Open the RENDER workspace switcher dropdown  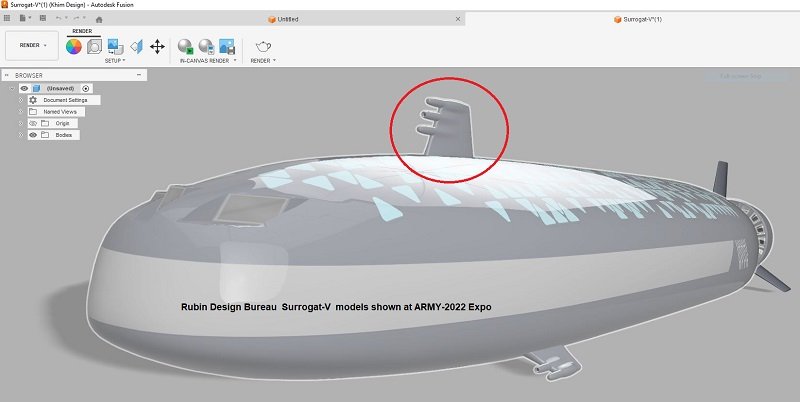tap(32, 45)
